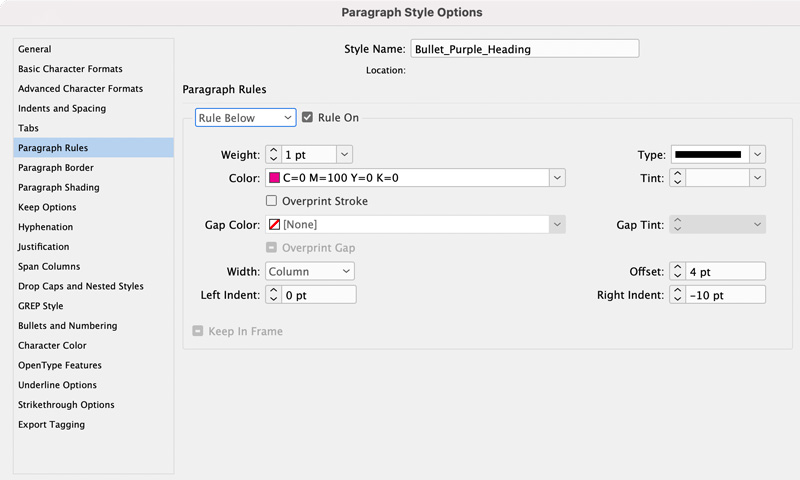Go to Bullets and Numbering
Screen dimensions: 800x480
(93, 326)
